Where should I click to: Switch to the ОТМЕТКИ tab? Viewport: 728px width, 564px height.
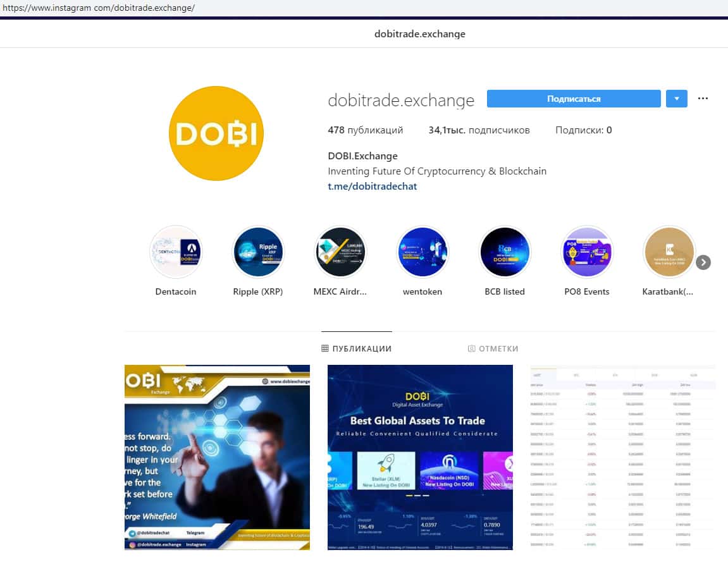(493, 348)
